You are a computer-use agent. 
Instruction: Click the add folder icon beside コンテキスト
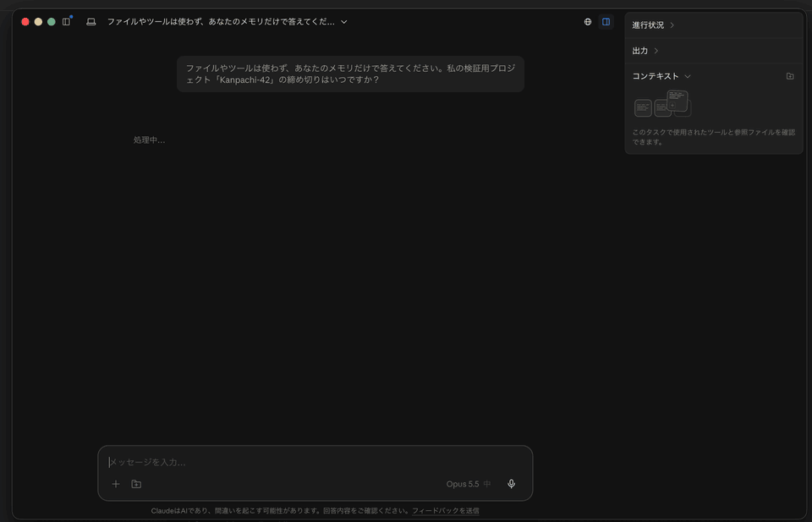790,76
